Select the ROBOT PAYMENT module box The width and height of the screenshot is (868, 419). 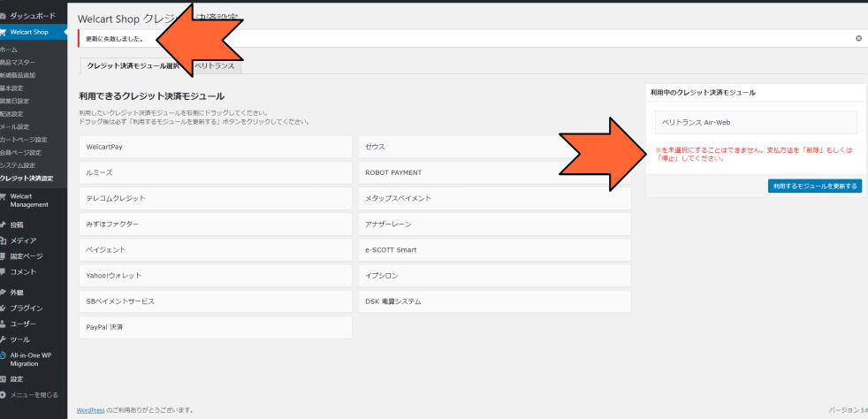click(494, 172)
